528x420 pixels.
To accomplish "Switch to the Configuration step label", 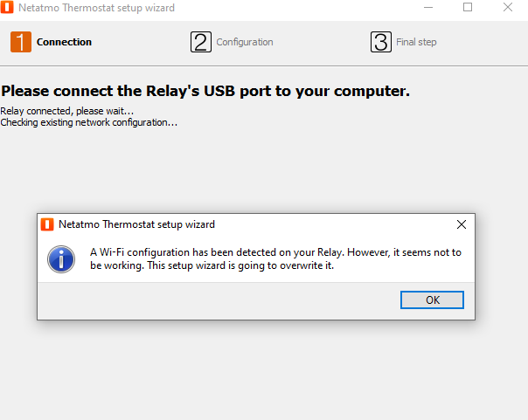I will pos(245,42).
